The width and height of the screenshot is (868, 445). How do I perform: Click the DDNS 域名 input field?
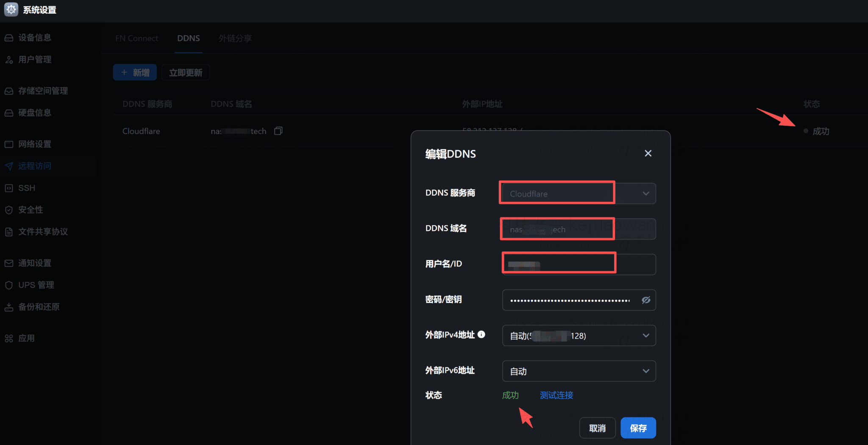pos(556,229)
